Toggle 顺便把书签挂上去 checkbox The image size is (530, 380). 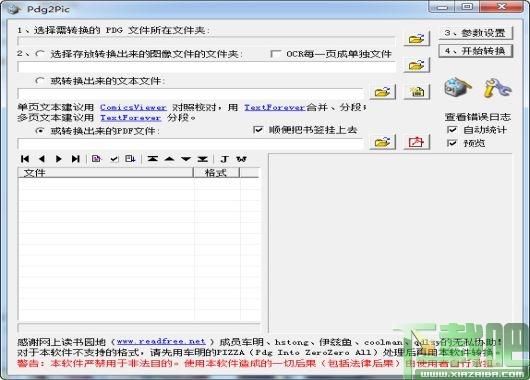click(258, 129)
